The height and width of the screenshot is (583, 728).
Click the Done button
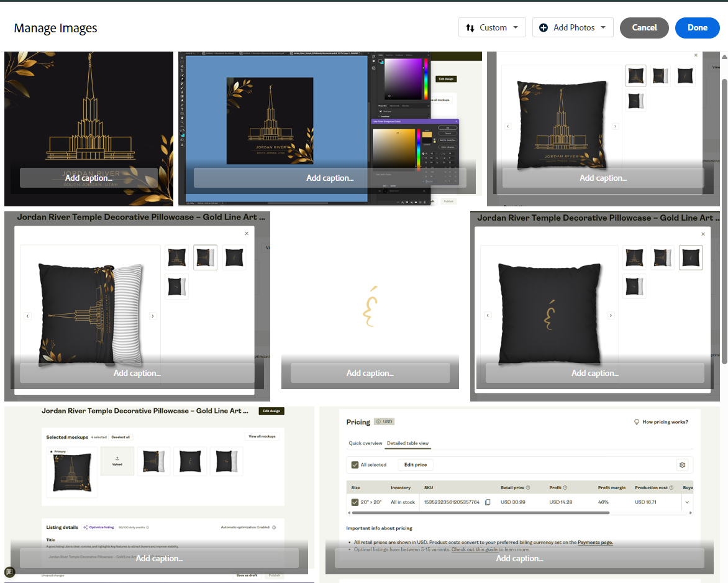pos(697,28)
